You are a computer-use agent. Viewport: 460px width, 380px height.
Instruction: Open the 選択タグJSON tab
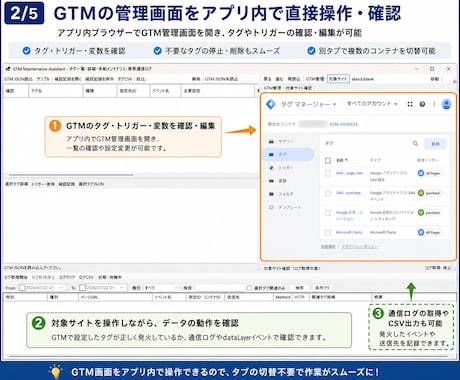pos(91,184)
